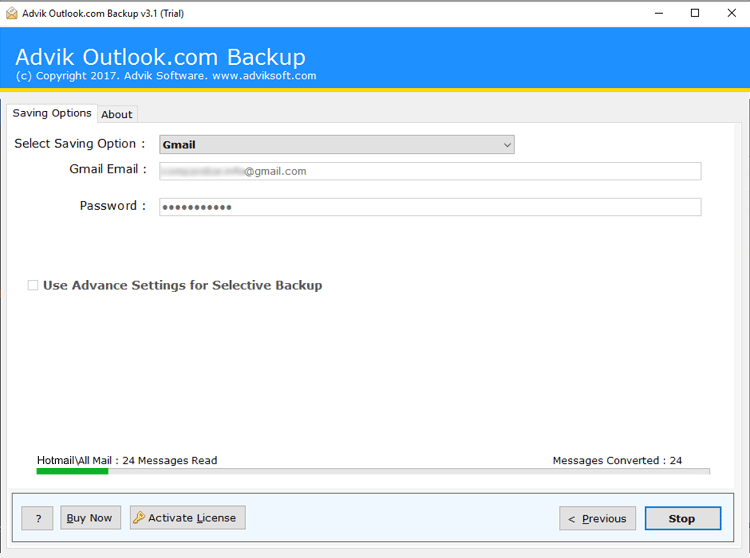Go back with the Previous button
This screenshot has width=750, height=558.
(x=597, y=518)
